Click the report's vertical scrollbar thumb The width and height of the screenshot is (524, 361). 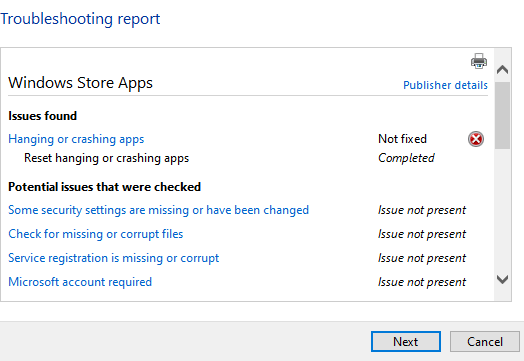[502, 115]
